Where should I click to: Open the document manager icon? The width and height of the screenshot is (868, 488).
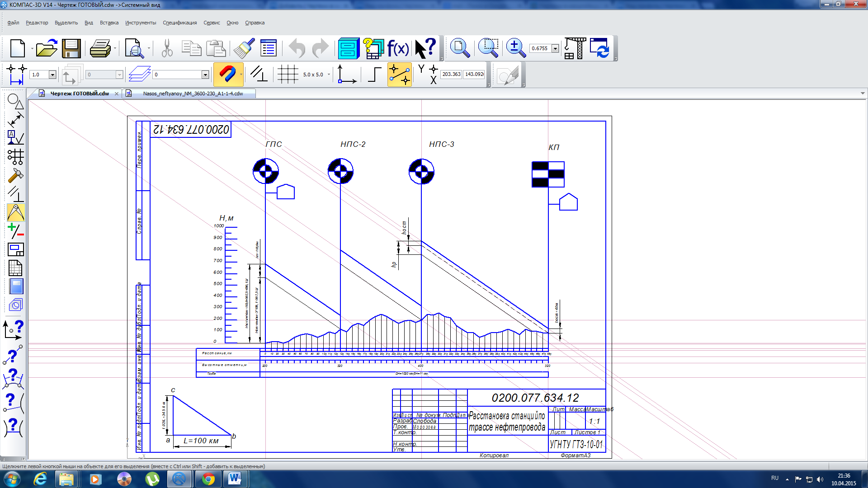click(x=349, y=48)
